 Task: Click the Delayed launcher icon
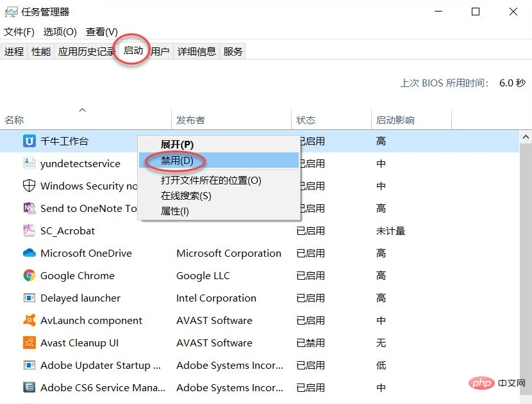(x=29, y=298)
